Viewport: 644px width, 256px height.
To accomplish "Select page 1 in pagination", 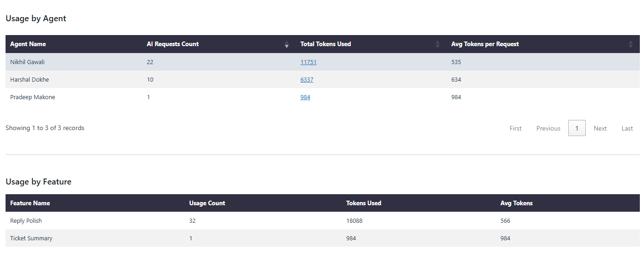I will pos(577,128).
